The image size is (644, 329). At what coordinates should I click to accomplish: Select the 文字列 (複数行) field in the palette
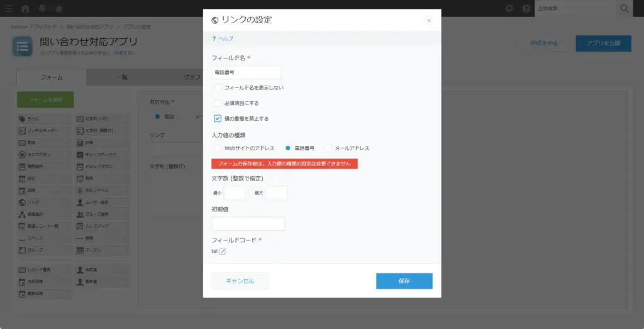(x=103, y=131)
